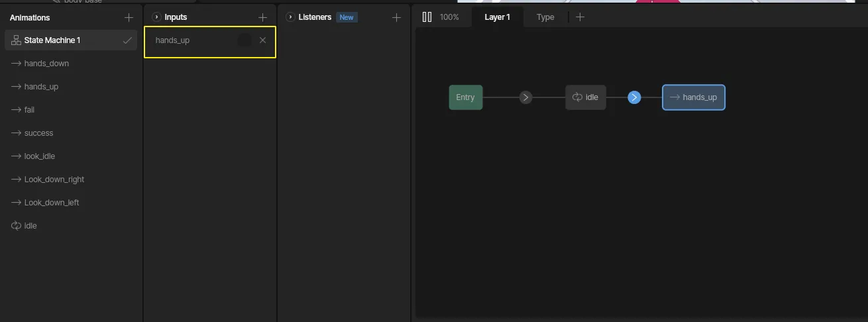The width and height of the screenshot is (868, 322).
Task: Select the transition arrow from Entry to idle
Action: [525, 97]
